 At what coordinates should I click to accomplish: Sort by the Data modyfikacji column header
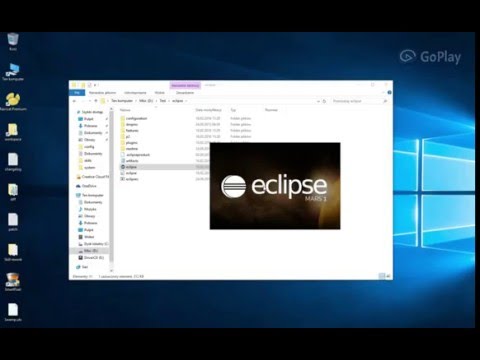(x=208, y=110)
